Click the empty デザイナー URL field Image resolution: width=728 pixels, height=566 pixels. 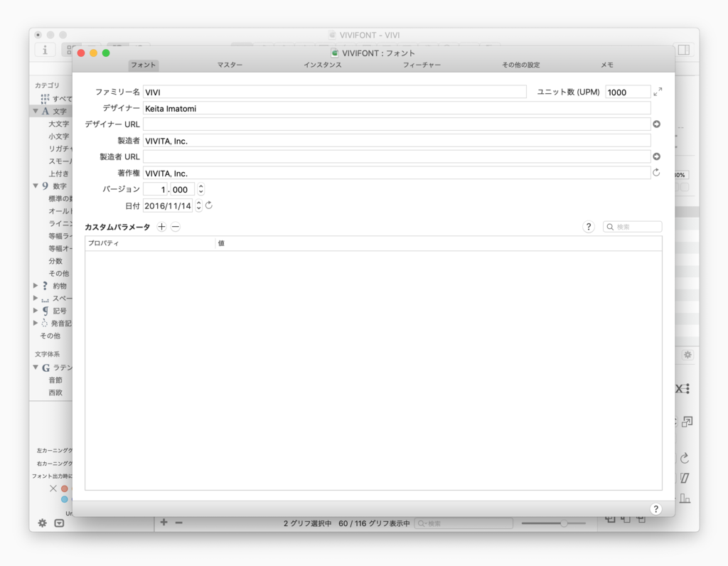(x=397, y=124)
